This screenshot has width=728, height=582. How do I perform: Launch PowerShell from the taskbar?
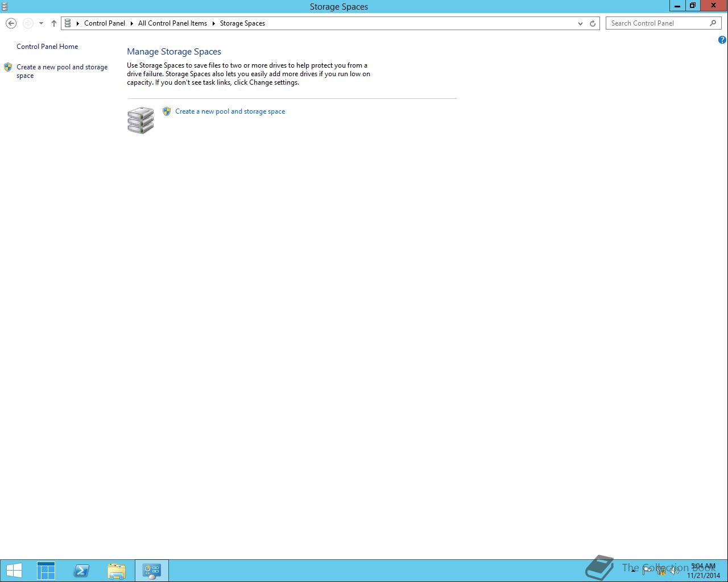click(81, 571)
